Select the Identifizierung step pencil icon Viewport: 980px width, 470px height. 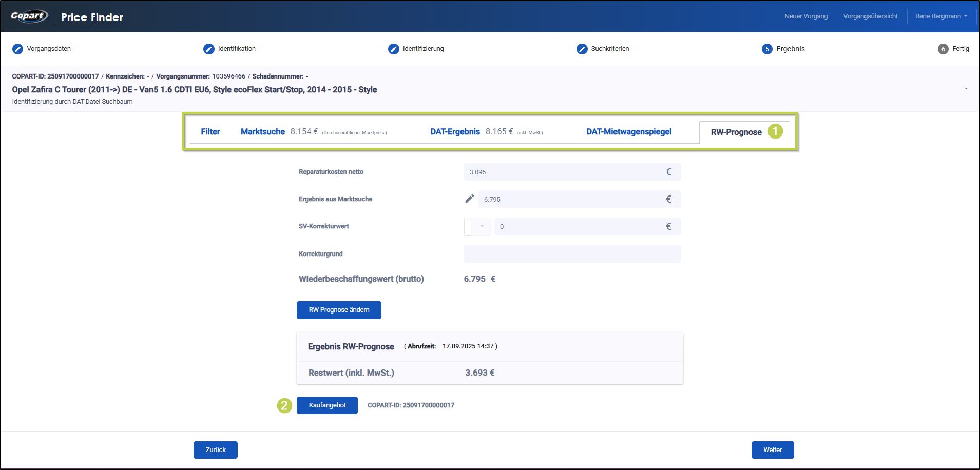[393, 49]
